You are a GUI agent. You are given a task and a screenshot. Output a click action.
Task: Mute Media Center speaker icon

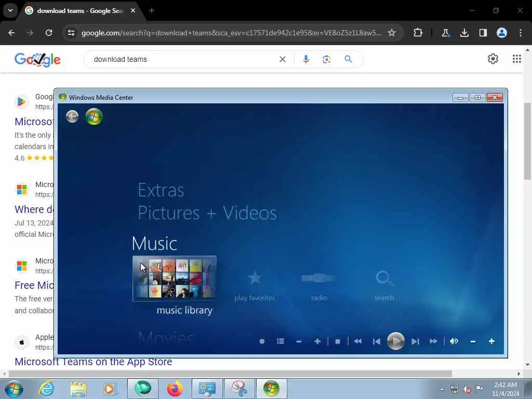(x=454, y=341)
